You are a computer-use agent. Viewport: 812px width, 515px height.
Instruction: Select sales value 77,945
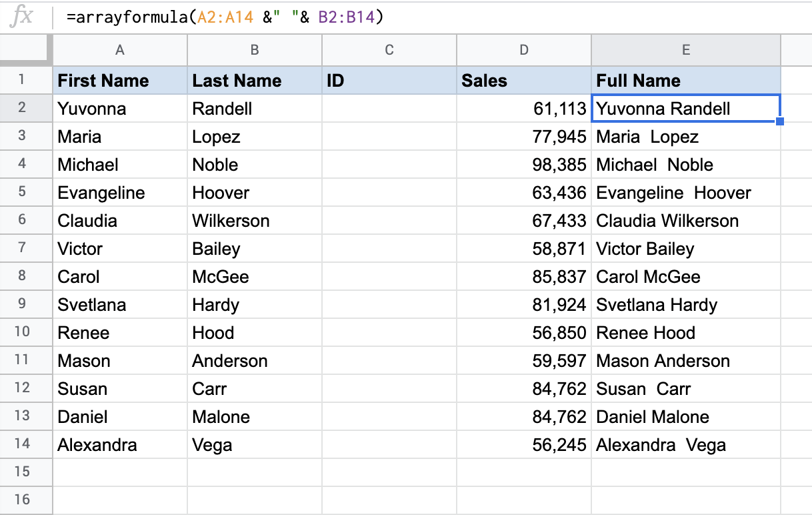pyautogui.click(x=524, y=137)
